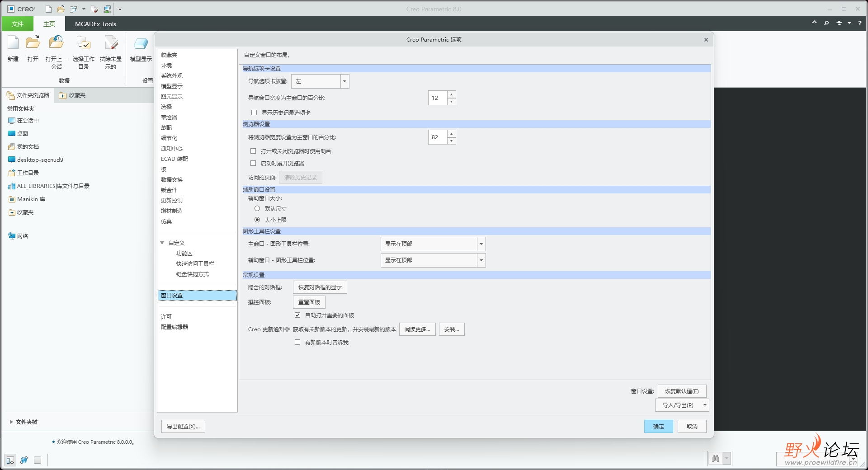Switch to the 收藏夹 navigator tab

[x=72, y=95]
